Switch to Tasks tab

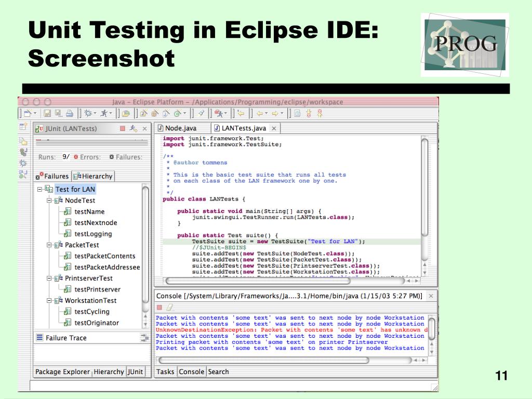click(165, 371)
